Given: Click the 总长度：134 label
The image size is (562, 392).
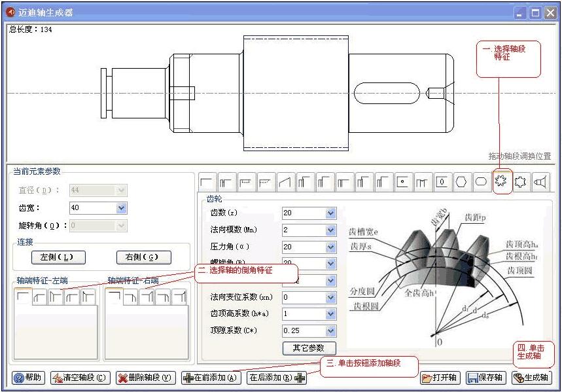Looking at the screenshot, I should pyautogui.click(x=31, y=29).
